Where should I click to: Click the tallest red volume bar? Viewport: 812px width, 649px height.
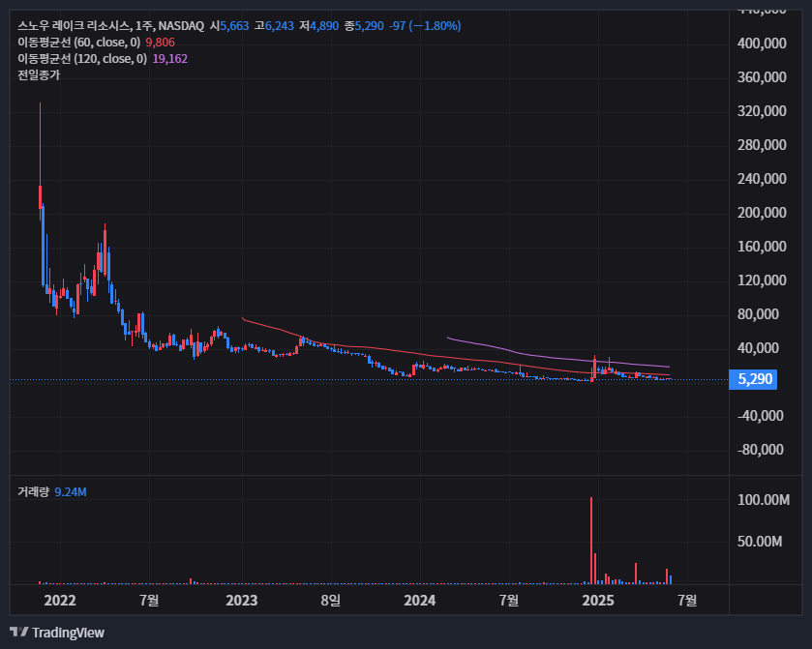click(591, 541)
